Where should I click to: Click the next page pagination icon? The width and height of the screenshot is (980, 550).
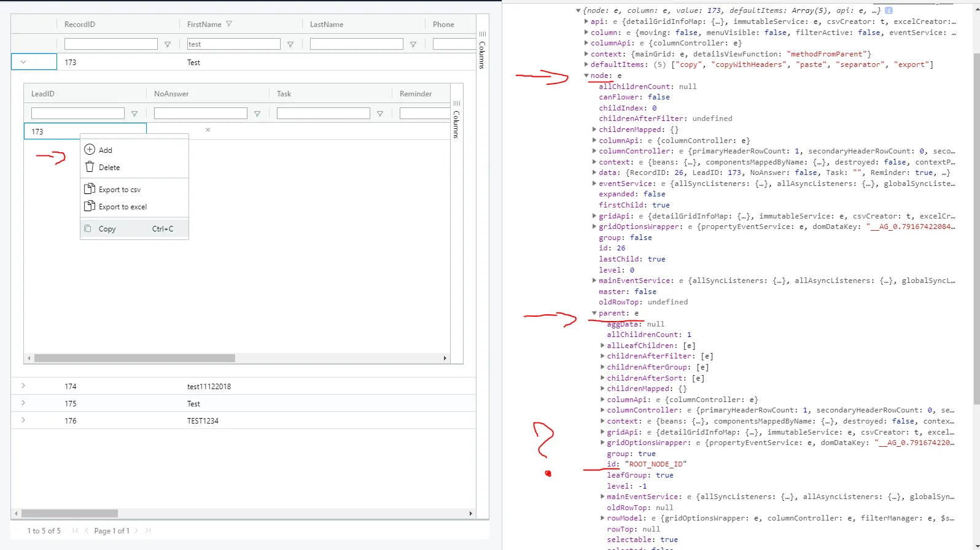(136, 530)
